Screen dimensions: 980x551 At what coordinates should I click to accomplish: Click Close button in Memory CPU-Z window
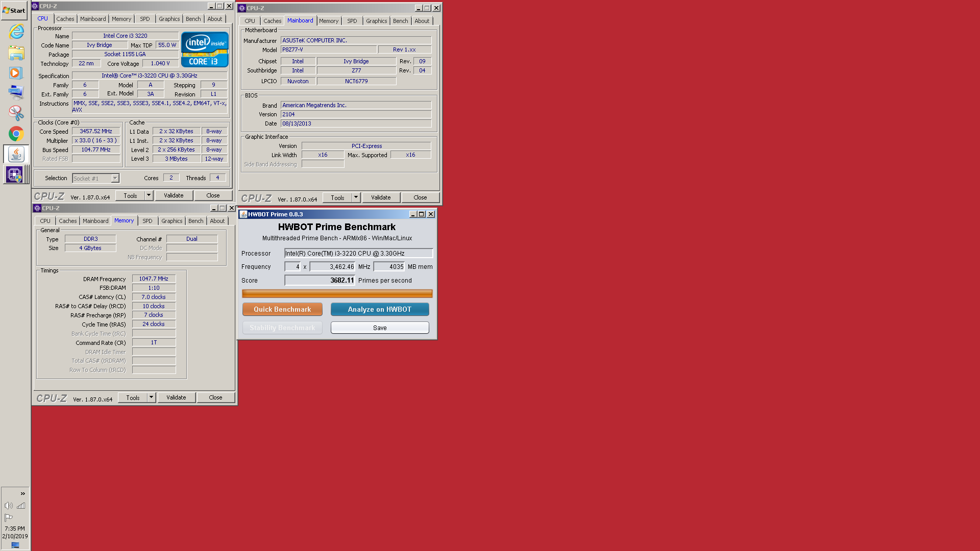point(215,397)
